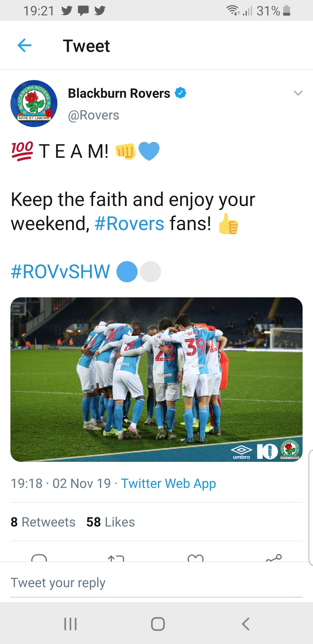
Task: Open the Blackburn Rovers profile picture
Action: pos(34,104)
